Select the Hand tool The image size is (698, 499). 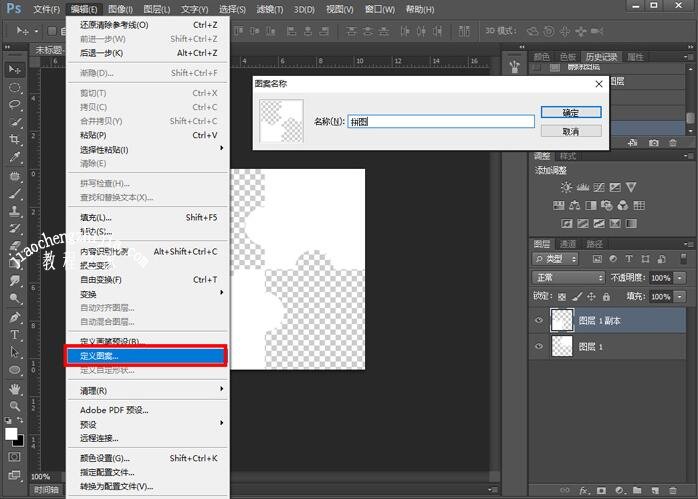pos(15,388)
